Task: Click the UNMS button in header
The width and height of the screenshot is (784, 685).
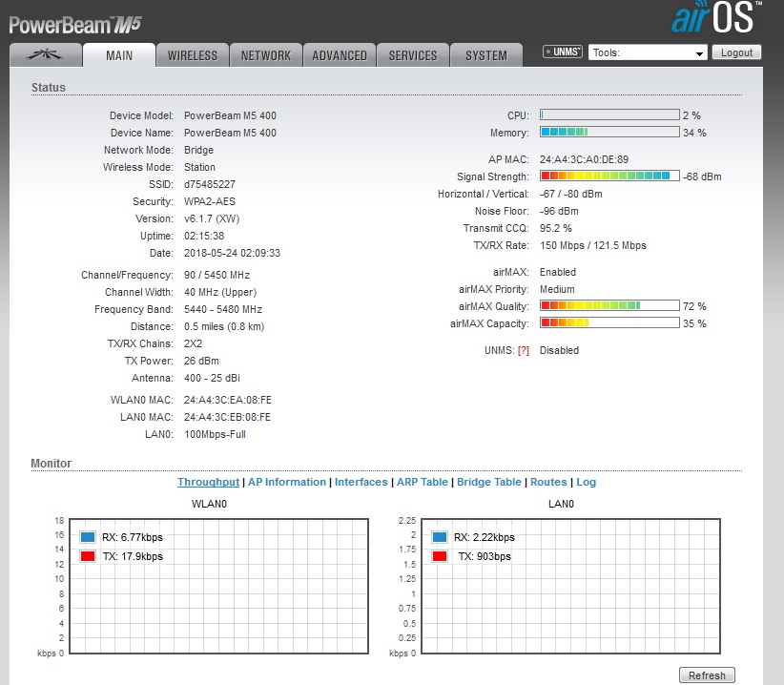Action: (563, 52)
